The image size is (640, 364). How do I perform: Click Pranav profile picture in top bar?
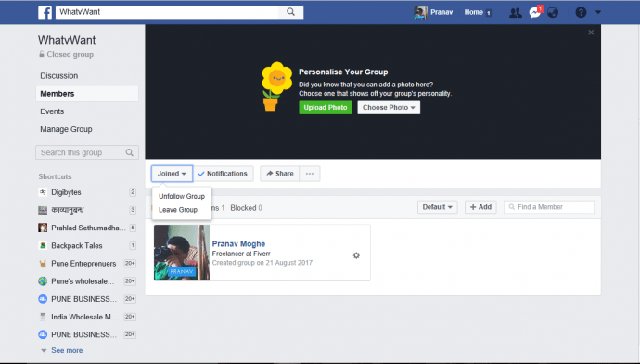tap(421, 12)
